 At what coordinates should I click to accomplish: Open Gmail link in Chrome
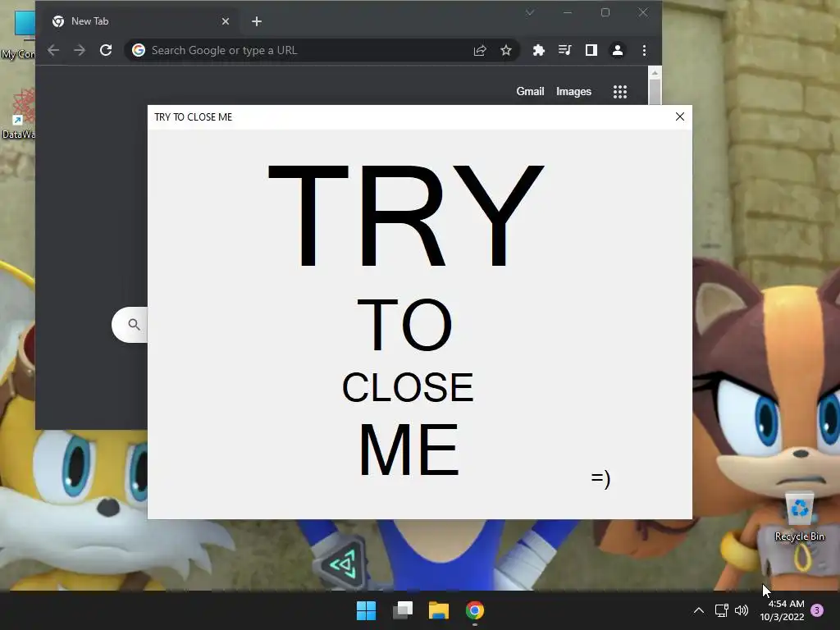coord(530,92)
